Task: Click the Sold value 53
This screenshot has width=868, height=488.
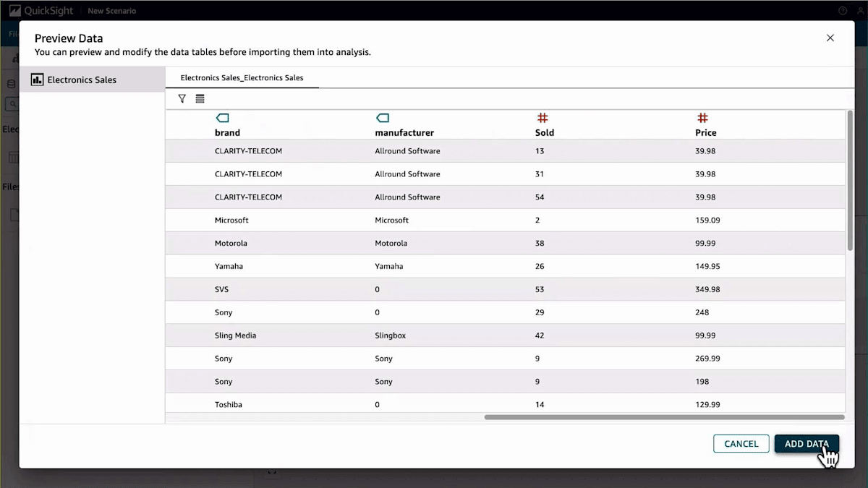Action: (x=540, y=289)
